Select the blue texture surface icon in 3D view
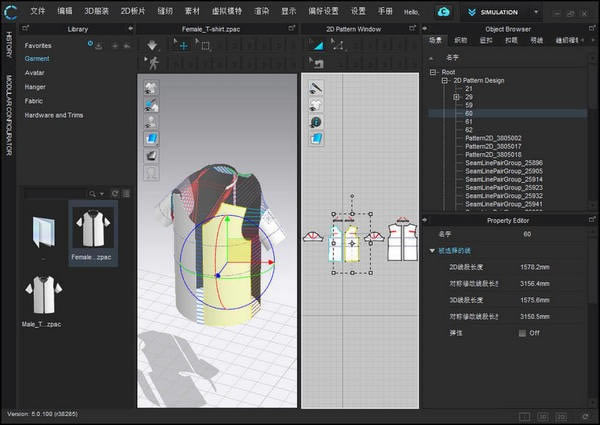 (152, 138)
